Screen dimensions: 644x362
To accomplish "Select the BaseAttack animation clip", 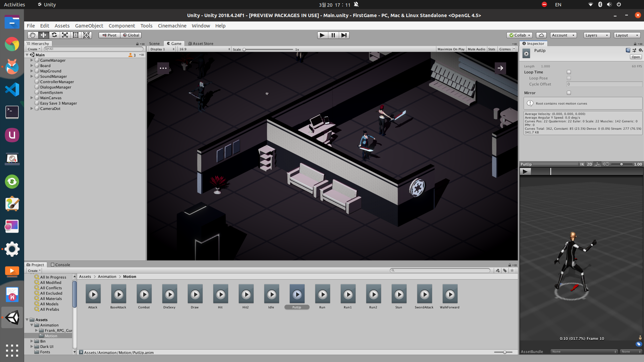I will click(118, 297).
